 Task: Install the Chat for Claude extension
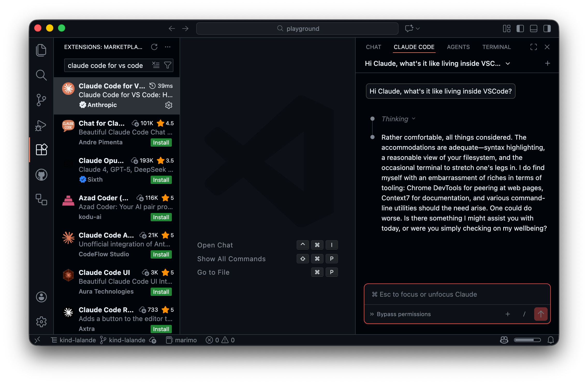161,143
